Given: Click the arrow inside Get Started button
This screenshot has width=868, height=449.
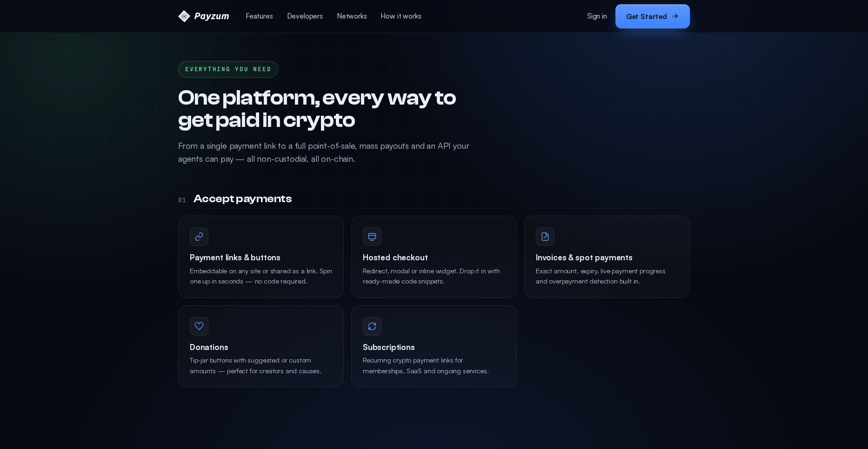Looking at the screenshot, I should (675, 16).
